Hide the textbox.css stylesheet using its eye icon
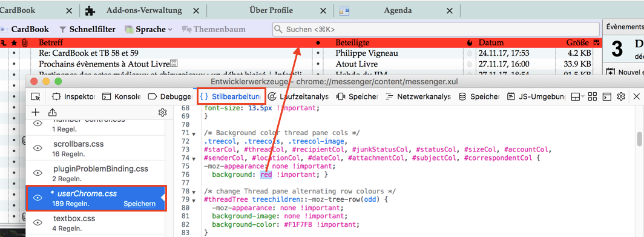 (x=38, y=222)
